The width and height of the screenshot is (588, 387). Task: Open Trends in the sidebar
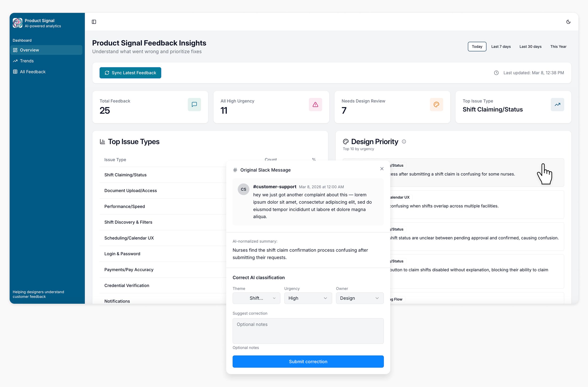pyautogui.click(x=27, y=61)
